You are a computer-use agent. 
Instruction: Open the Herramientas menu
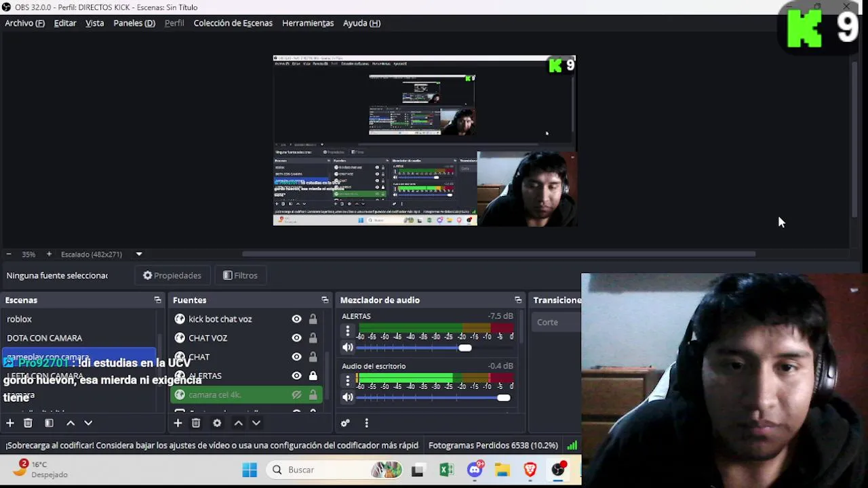point(308,23)
